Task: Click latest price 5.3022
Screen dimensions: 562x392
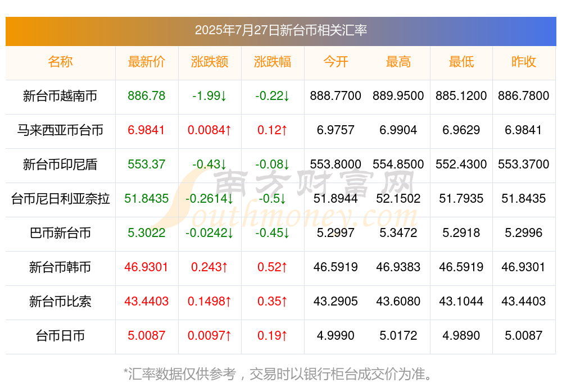Action: [146, 233]
